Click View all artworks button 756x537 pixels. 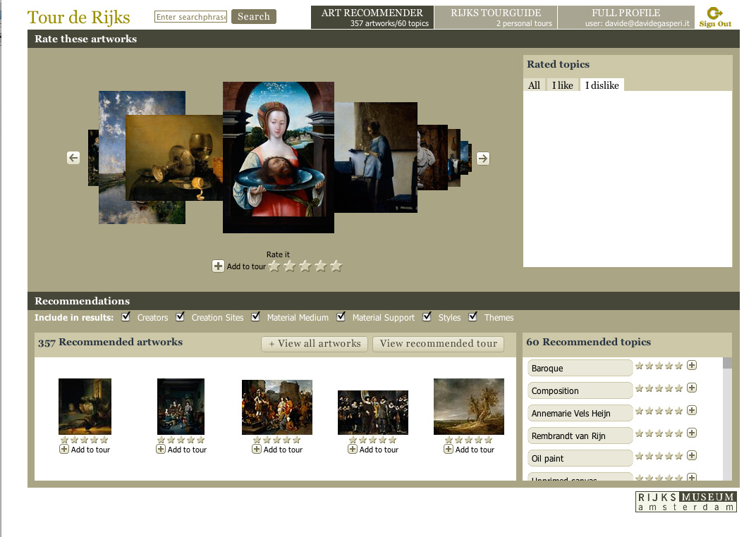315,343
